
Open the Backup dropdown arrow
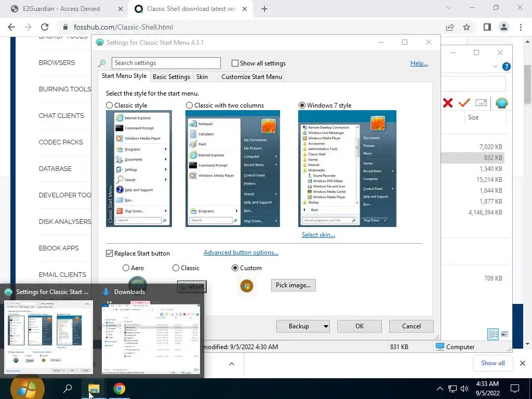coord(326,326)
